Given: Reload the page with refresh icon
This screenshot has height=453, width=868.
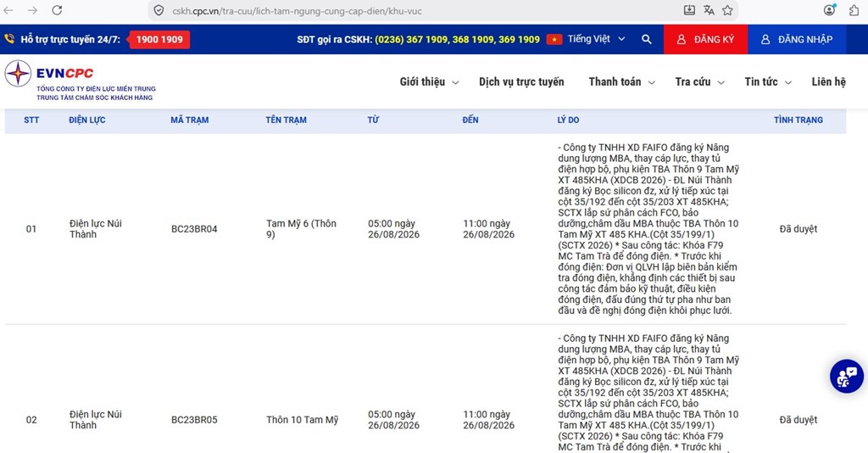Looking at the screenshot, I should [x=57, y=10].
